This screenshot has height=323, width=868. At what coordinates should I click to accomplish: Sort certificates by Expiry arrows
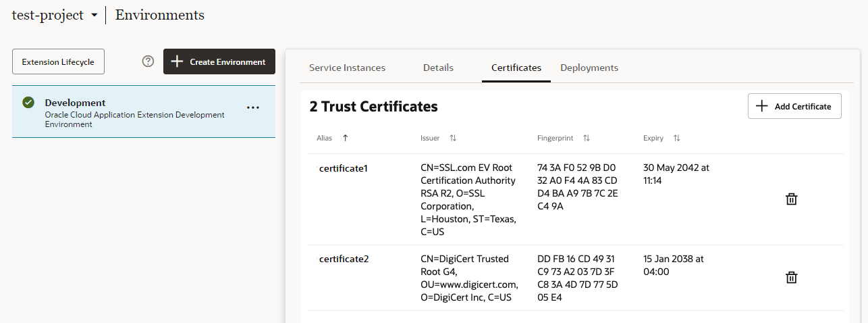(676, 138)
